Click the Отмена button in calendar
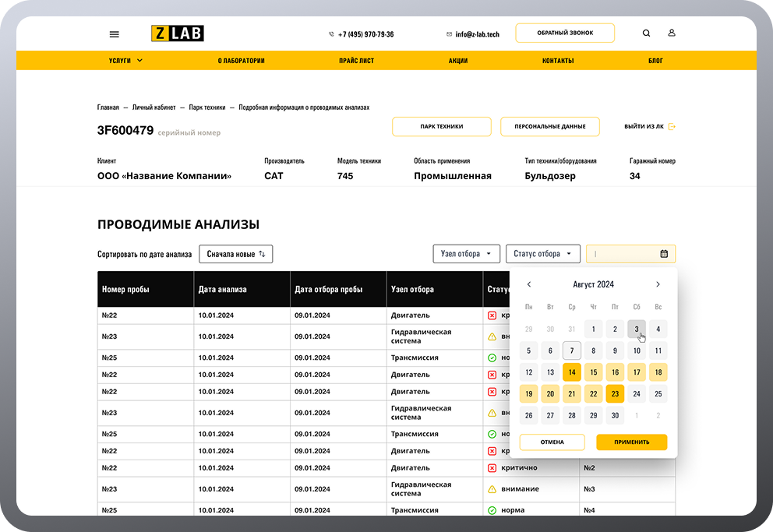 click(552, 442)
